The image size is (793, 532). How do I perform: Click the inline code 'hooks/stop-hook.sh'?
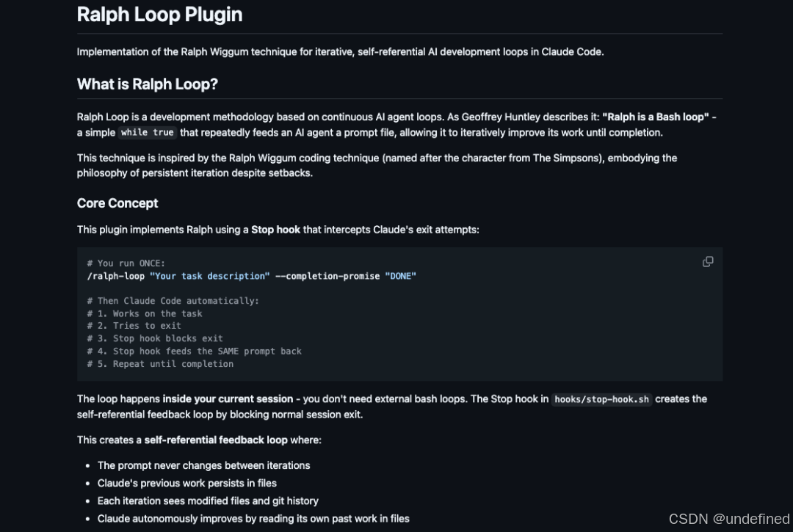tap(601, 399)
